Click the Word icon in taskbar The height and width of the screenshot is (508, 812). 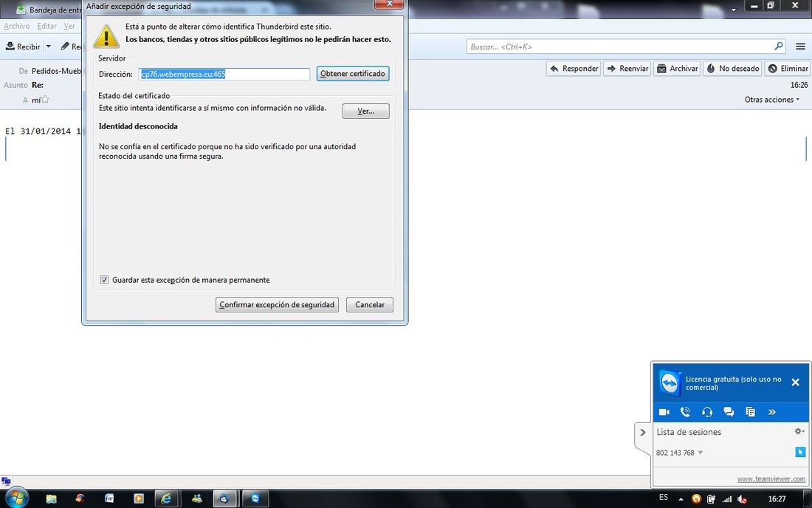pos(109,498)
